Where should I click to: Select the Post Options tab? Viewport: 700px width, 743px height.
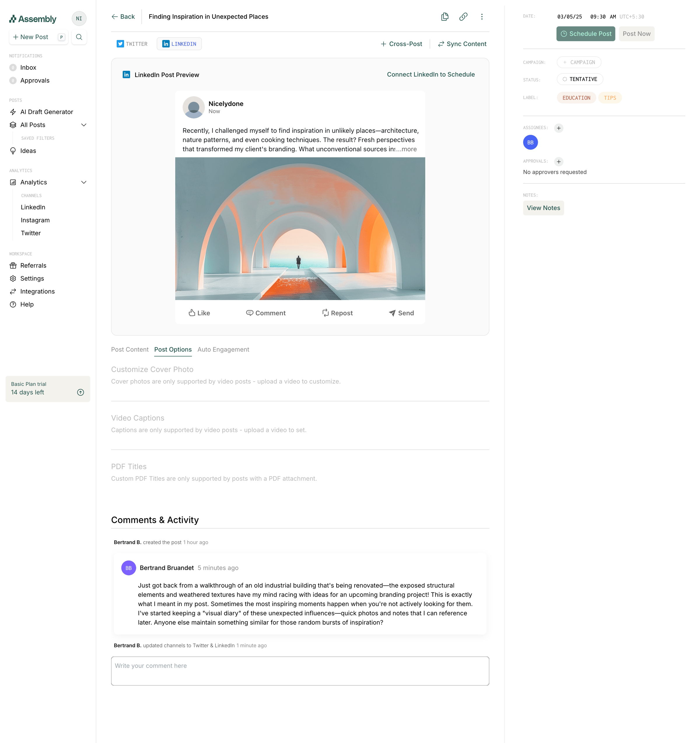tap(173, 349)
